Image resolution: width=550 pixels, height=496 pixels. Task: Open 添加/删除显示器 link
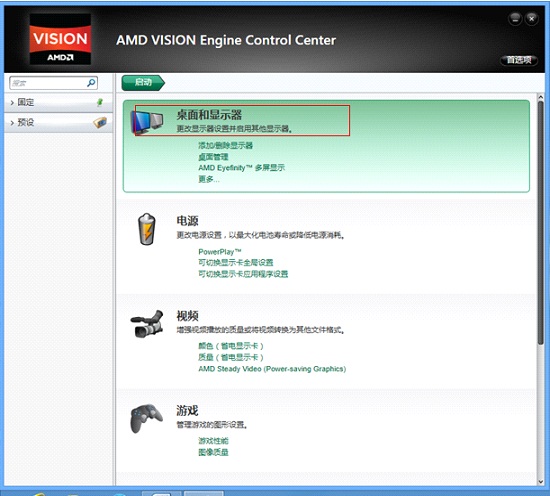tap(226, 145)
